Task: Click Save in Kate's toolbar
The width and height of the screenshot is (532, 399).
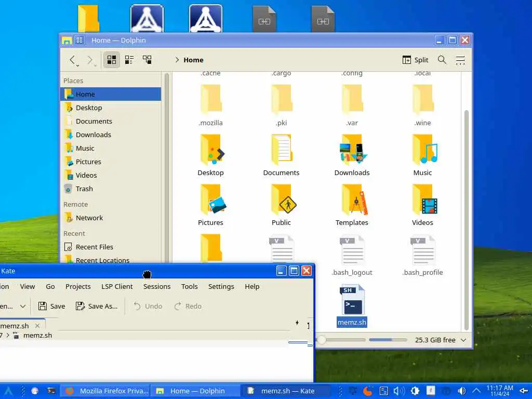Action: click(x=51, y=306)
